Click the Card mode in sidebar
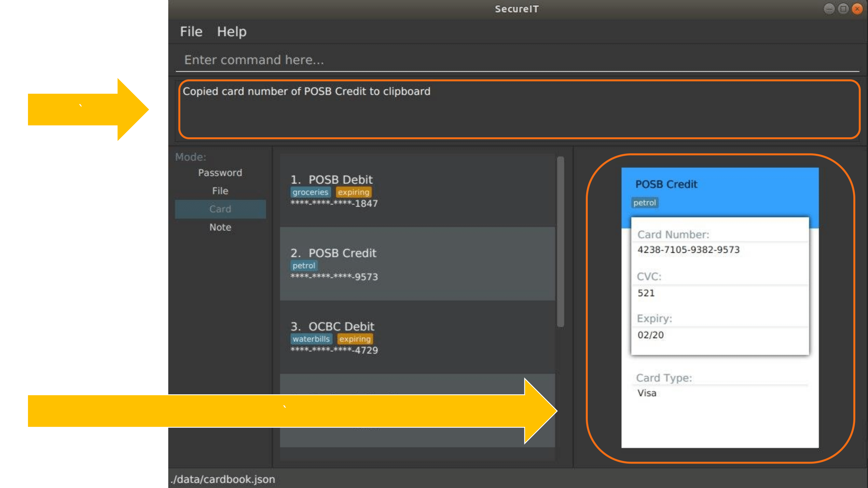 [220, 209]
